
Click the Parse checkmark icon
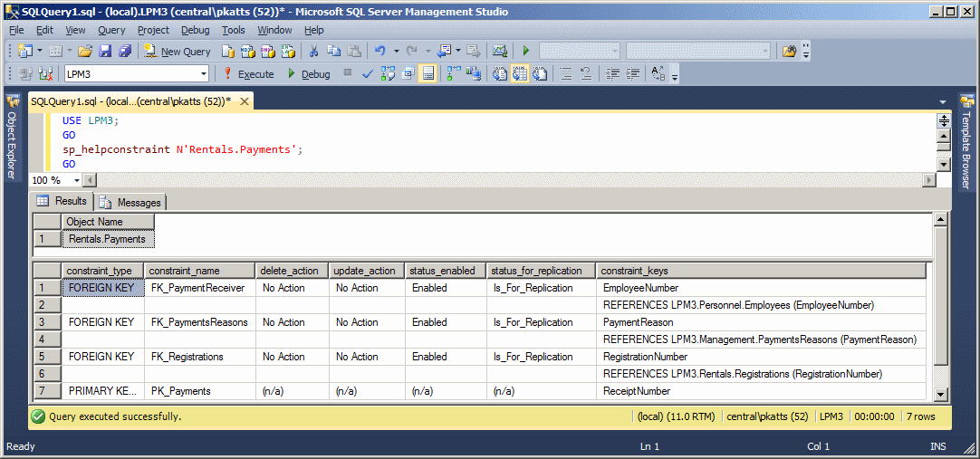[x=368, y=74]
